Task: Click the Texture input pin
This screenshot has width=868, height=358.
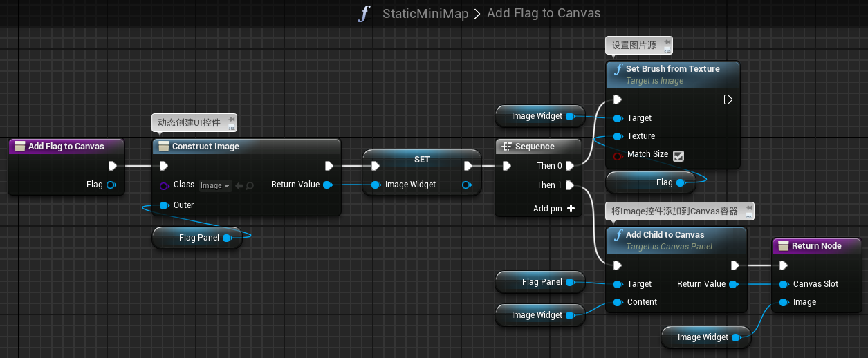Action: (x=618, y=136)
